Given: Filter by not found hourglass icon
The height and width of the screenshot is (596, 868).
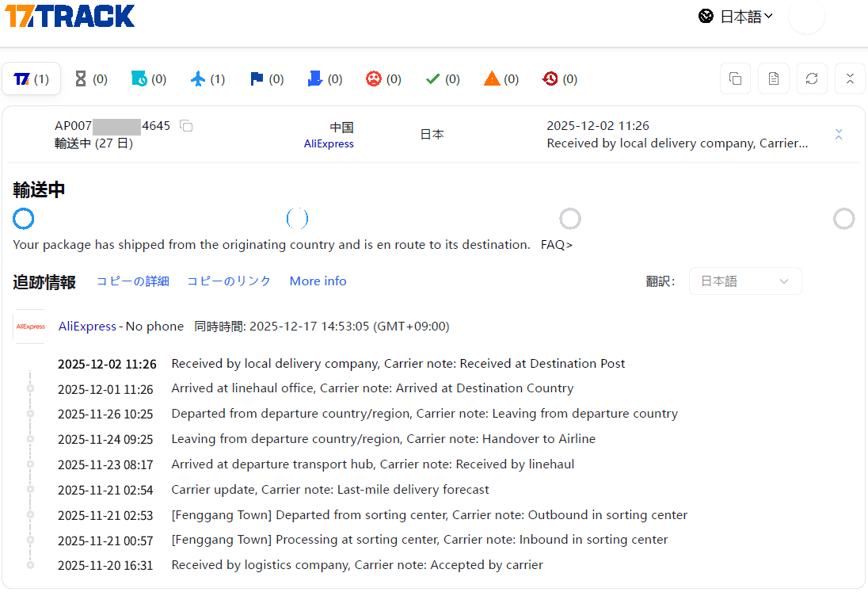Looking at the screenshot, I should click(90, 79).
